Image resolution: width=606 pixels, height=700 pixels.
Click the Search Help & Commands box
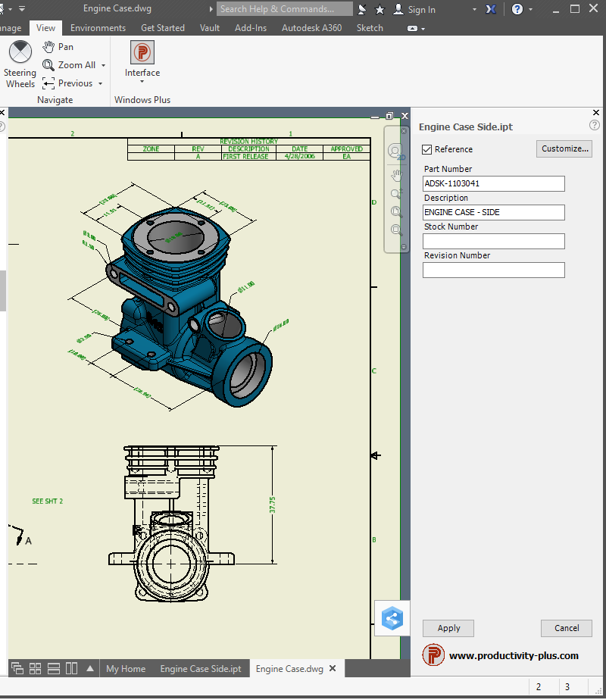(x=284, y=9)
